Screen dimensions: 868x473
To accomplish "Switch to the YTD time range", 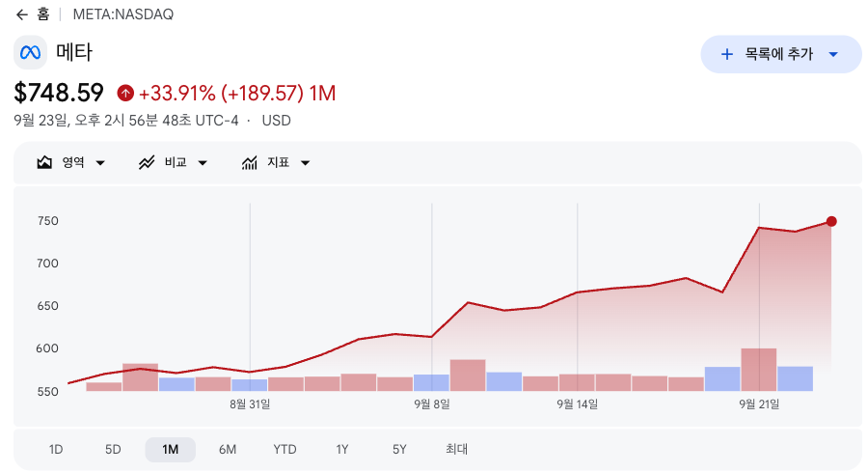I will coord(285,449).
